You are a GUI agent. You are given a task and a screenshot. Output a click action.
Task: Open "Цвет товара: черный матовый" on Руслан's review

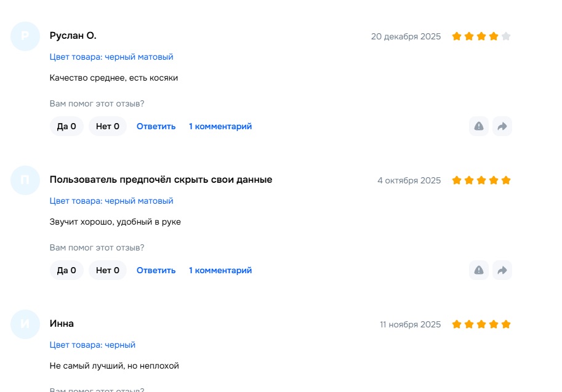pyautogui.click(x=111, y=57)
